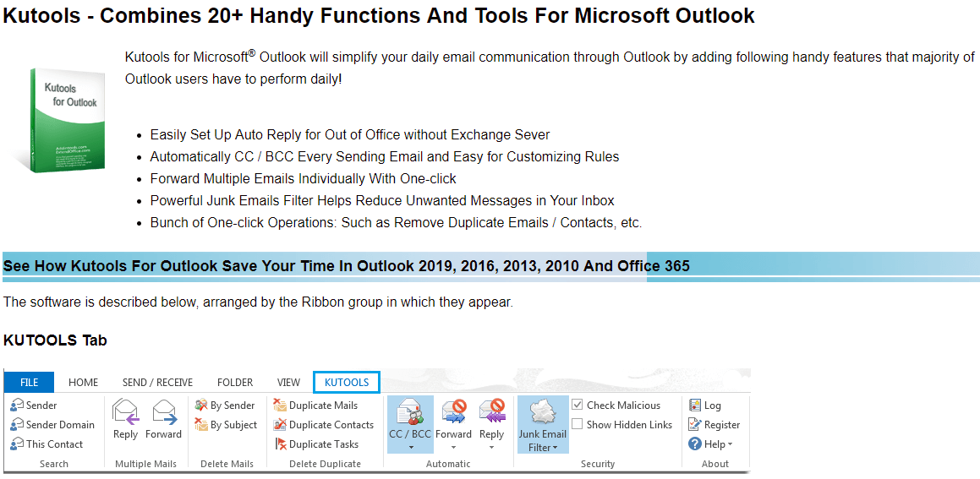Switch to the SEND / RECEIVE tab

157,383
